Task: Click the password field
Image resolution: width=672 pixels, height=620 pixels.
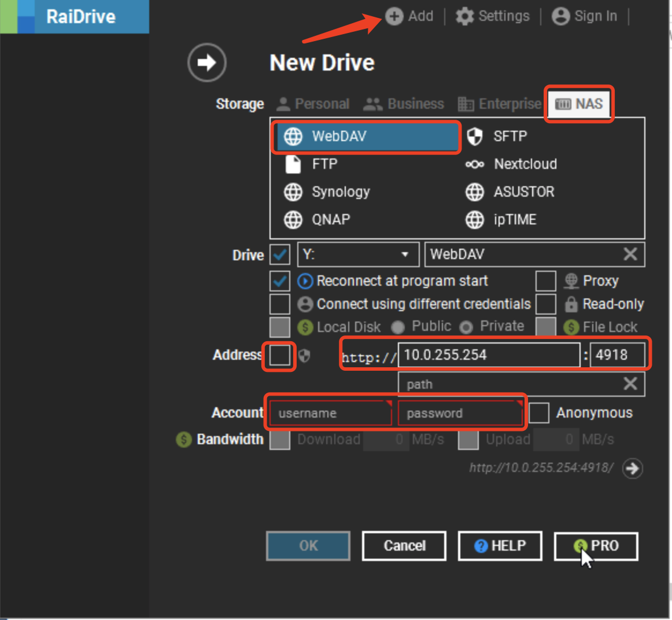Action: coord(460,413)
